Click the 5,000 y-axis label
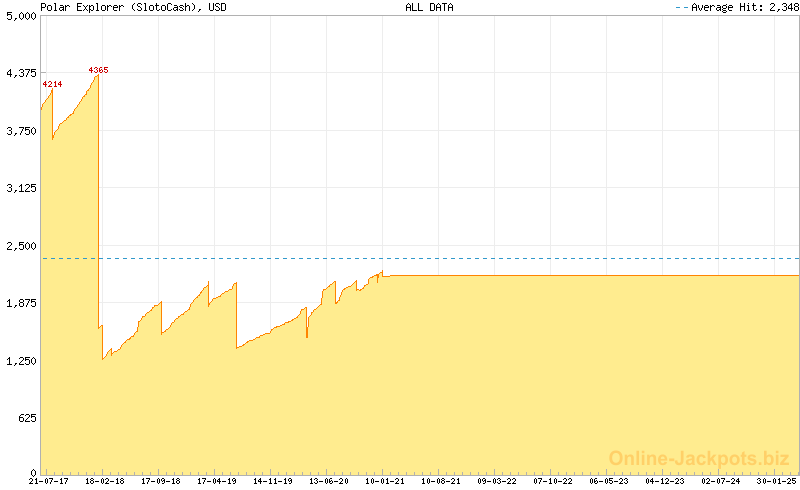800x490 pixels. (x=21, y=16)
